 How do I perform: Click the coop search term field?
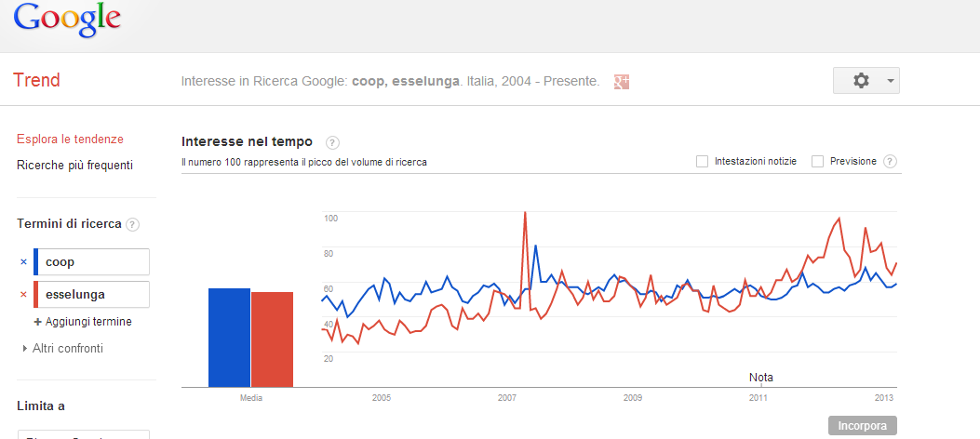[x=95, y=262]
